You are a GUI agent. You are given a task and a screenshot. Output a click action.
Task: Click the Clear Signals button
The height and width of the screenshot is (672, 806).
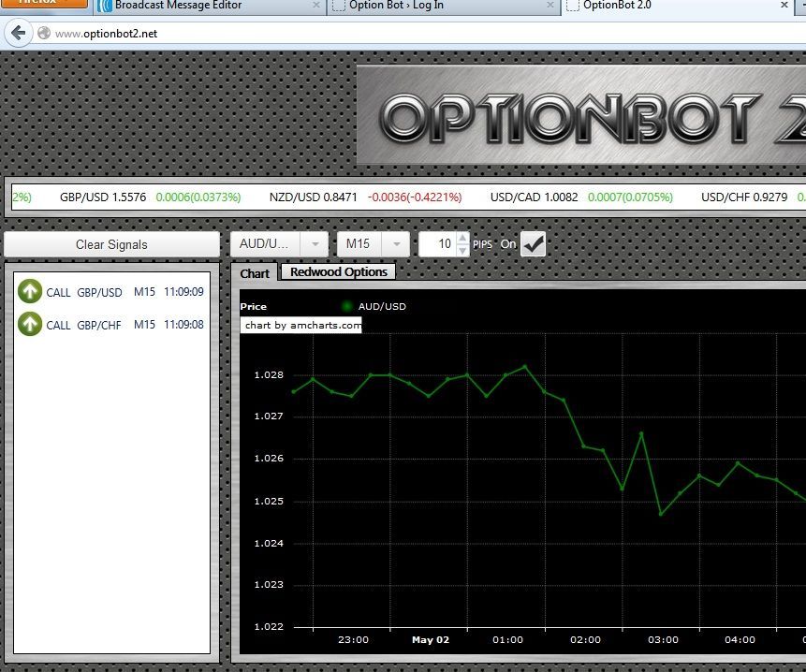[x=111, y=244]
